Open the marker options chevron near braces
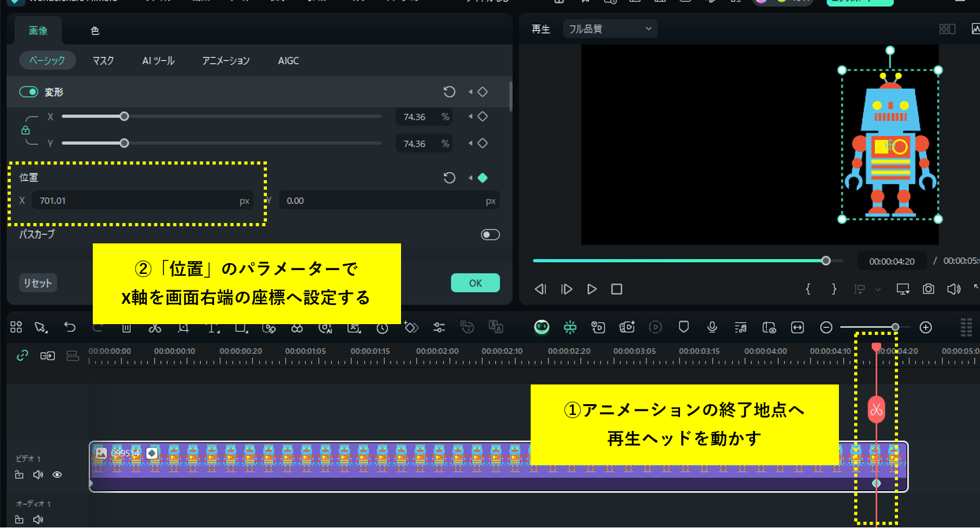This screenshot has width=980, height=530. click(x=878, y=289)
